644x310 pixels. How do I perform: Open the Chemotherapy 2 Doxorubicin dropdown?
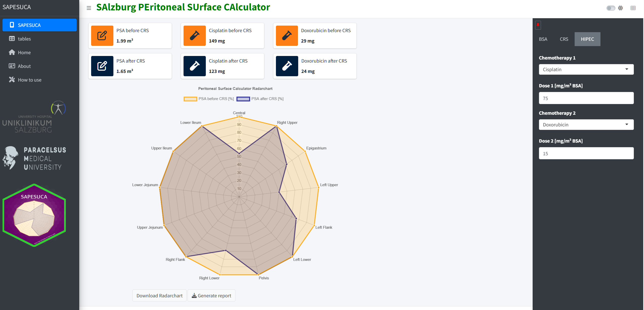tap(586, 125)
